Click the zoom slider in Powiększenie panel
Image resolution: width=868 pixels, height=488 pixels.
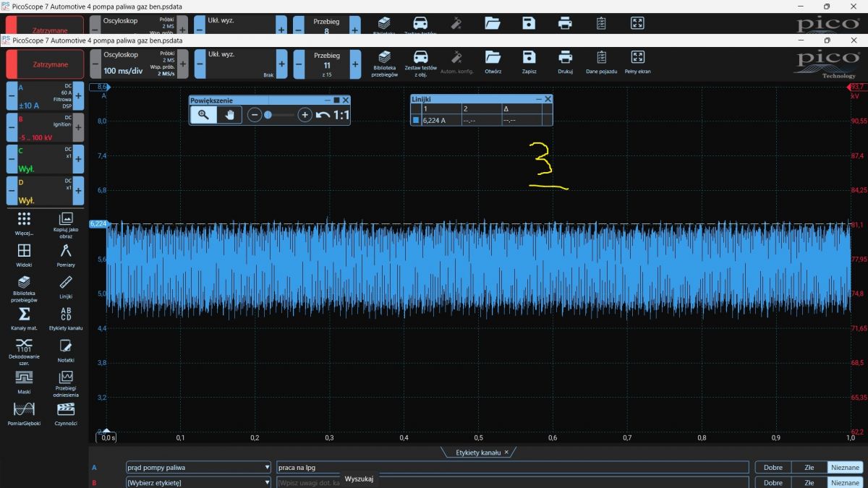coord(279,114)
